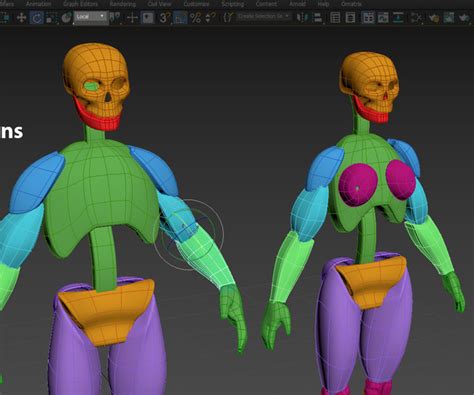
Task: Click the Use Pivot Point Center icon
Action: pyautogui.click(x=115, y=17)
